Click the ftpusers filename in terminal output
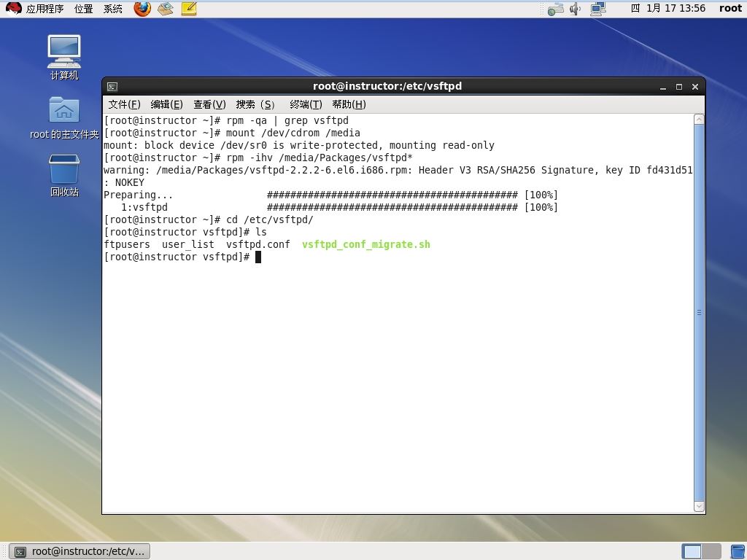Viewport: 747px width, 560px height. tap(127, 244)
